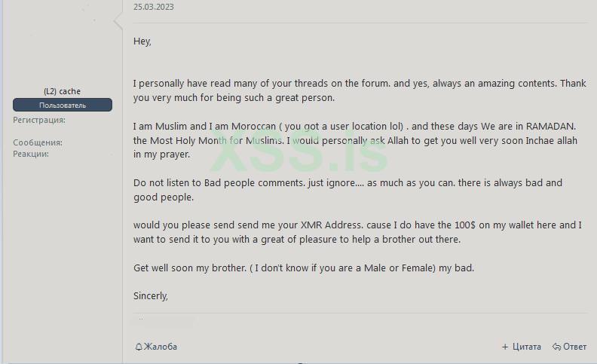The height and width of the screenshot is (364, 597).
Task: Click the Регистрация label in sidebar
Action: click(x=39, y=120)
